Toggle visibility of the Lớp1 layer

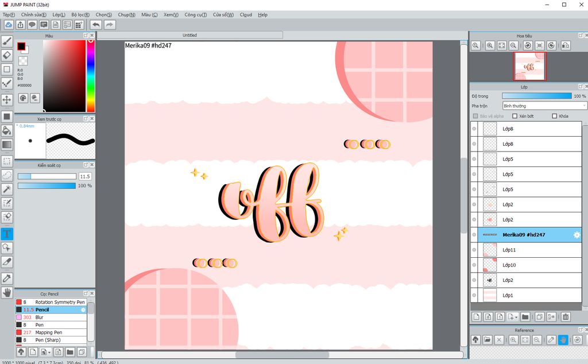[x=474, y=296]
